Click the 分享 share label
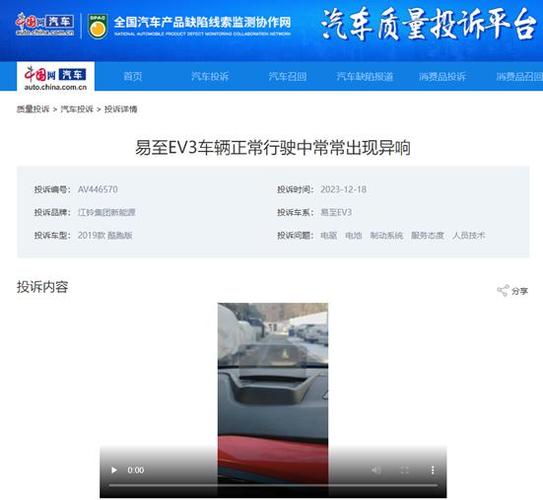The image size is (543, 500). coord(520,291)
